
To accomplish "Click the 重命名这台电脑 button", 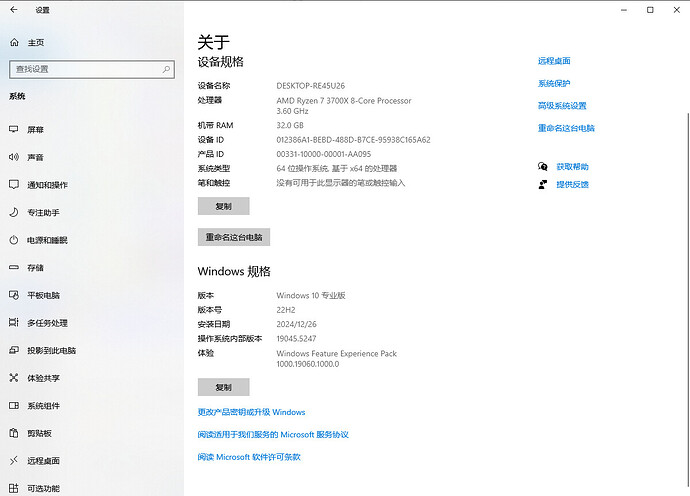I will (234, 237).
